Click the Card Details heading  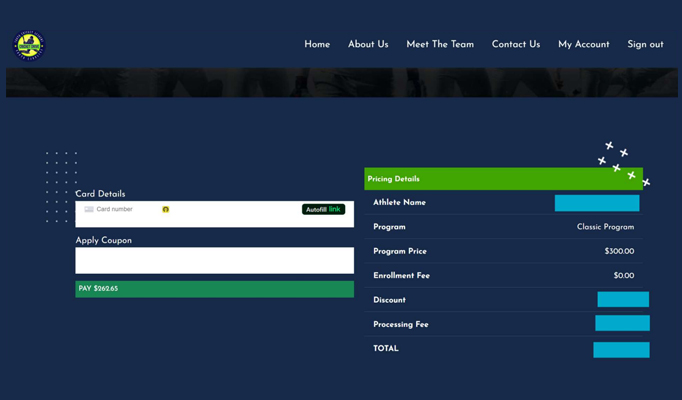coord(100,194)
